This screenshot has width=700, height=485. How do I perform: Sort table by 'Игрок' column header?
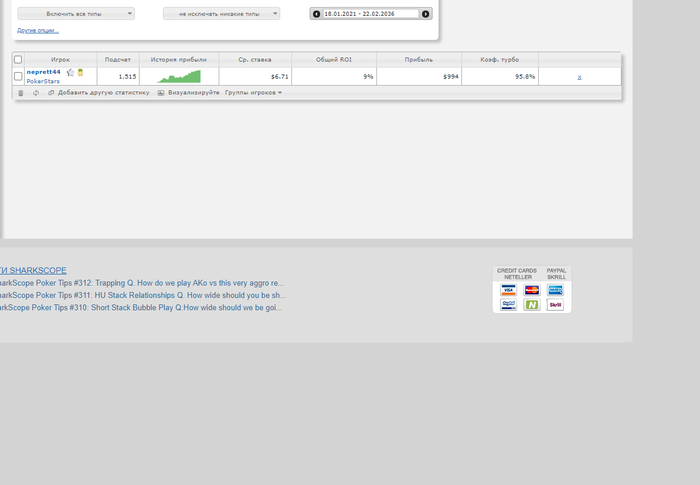[x=60, y=59]
